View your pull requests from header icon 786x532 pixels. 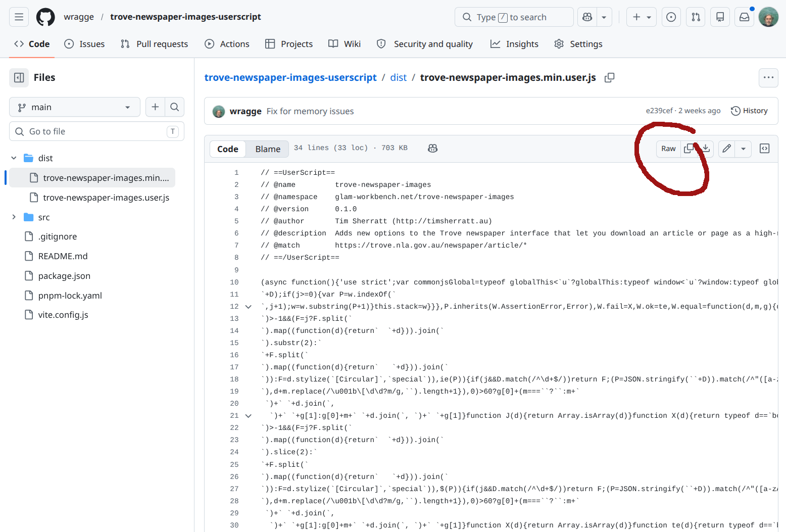tap(696, 17)
